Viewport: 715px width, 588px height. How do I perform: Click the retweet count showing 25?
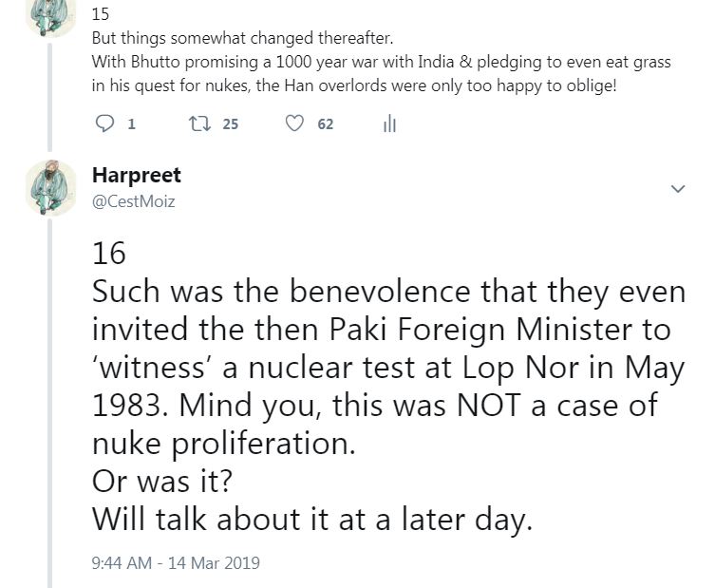click(230, 124)
